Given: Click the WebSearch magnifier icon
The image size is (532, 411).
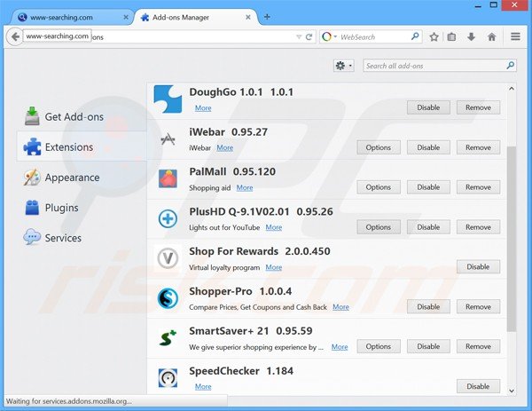Looking at the screenshot, I should pyautogui.click(x=415, y=36).
